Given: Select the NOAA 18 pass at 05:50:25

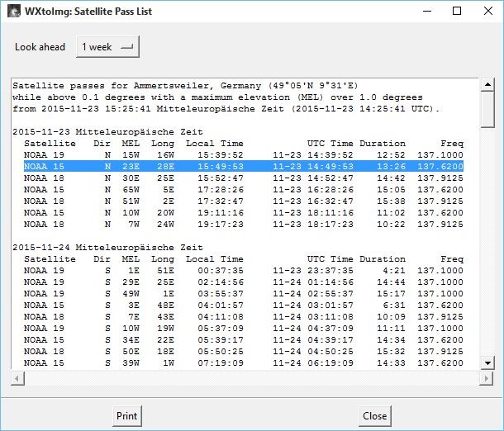Looking at the screenshot, I should pyautogui.click(x=243, y=352).
